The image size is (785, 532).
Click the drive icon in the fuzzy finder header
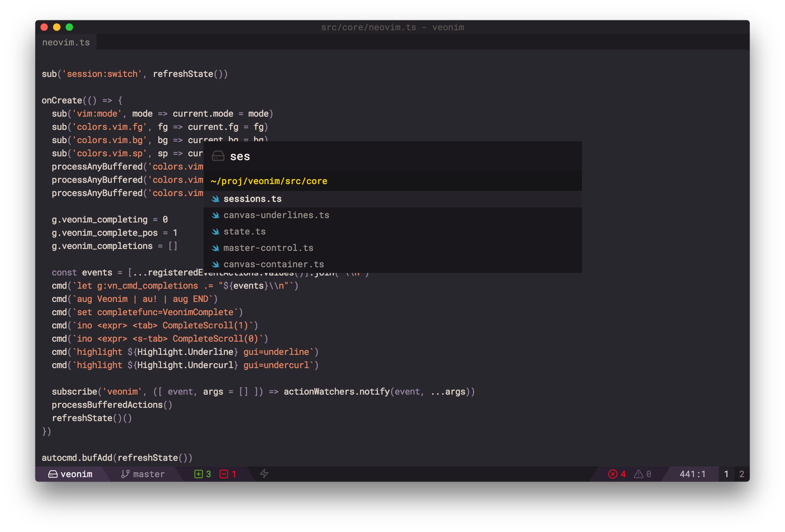(218, 156)
